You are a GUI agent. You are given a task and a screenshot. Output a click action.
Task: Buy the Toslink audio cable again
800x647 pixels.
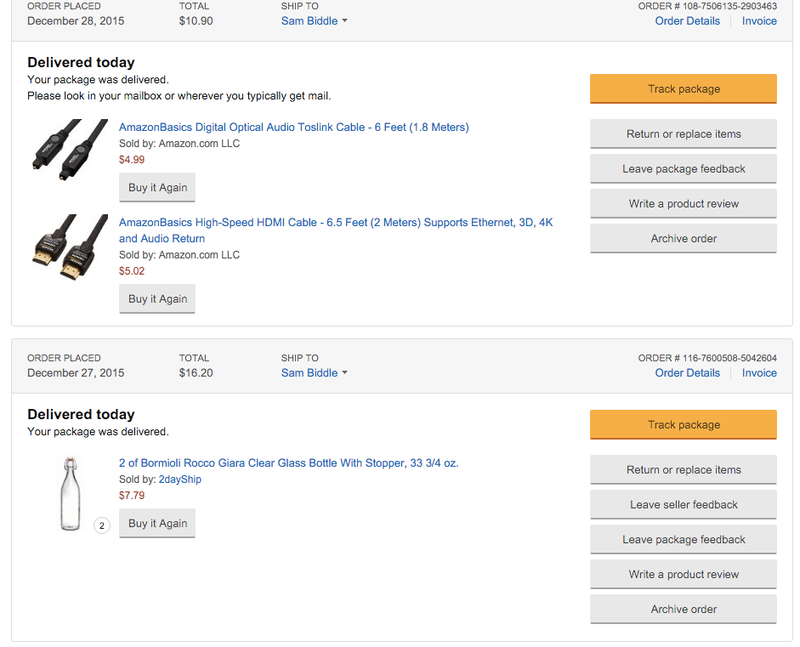point(157,187)
